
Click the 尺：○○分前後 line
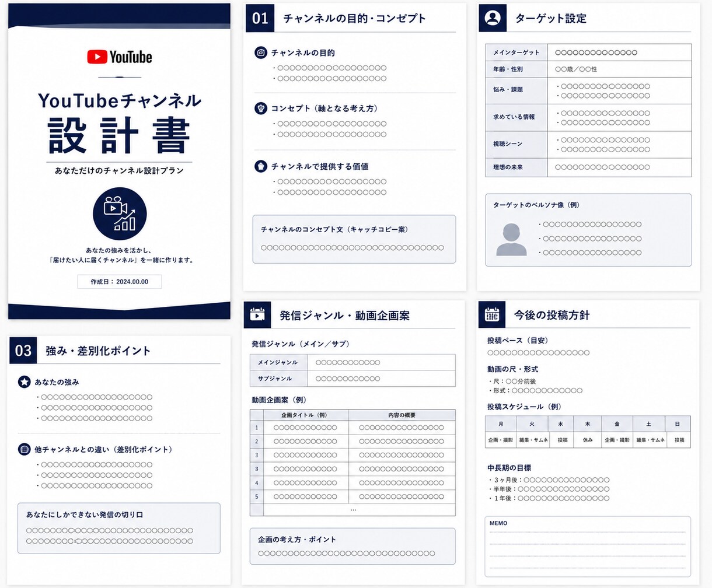click(x=512, y=381)
